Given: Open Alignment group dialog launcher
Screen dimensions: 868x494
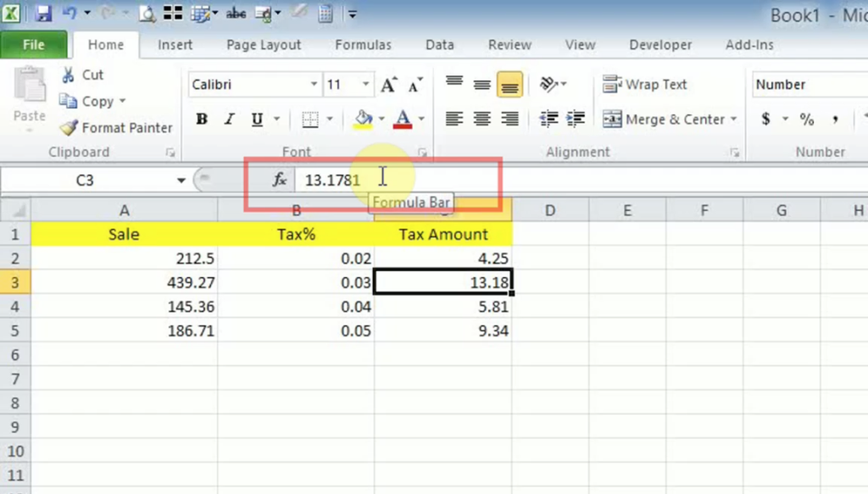Looking at the screenshot, I should 734,153.
